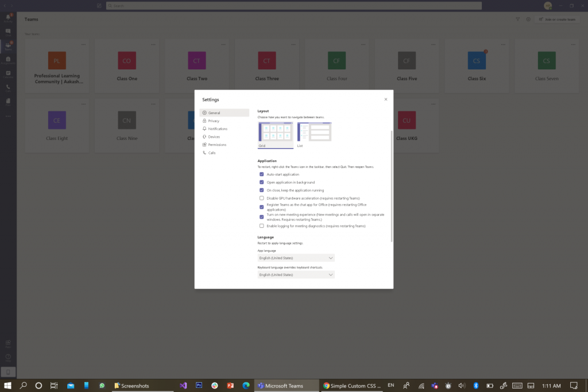
Task: Choose the List layout thumbnail
Action: point(314,132)
